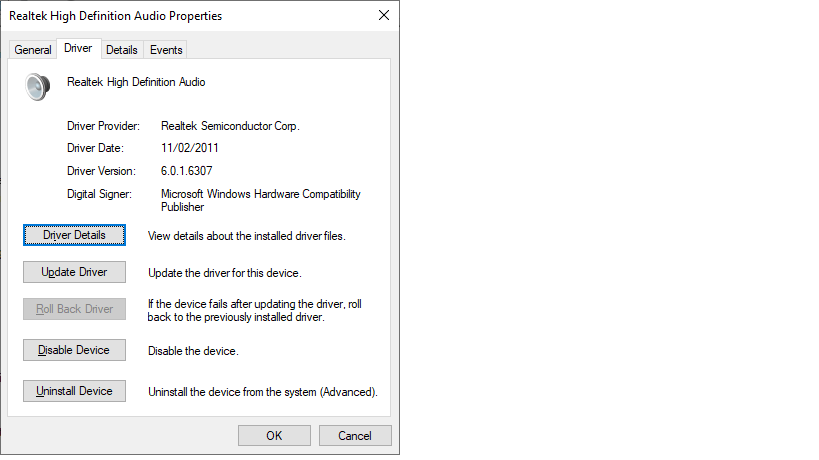819x460 pixels.
Task: Click the speaker device icon
Action: pos(37,87)
